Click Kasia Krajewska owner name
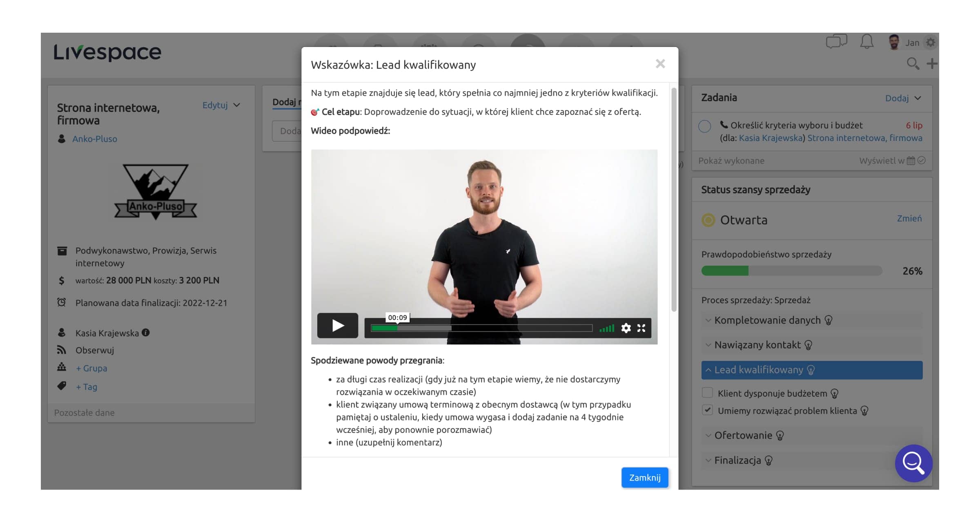The width and height of the screenshot is (980, 528). (107, 333)
